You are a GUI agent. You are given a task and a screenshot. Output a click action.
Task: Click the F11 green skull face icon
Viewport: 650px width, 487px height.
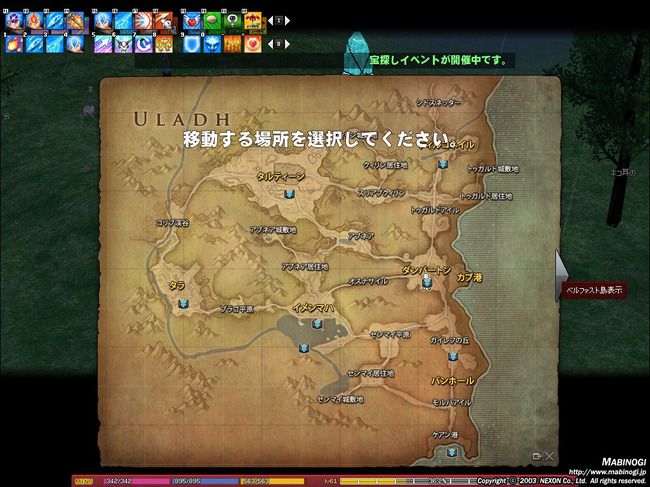tap(232, 21)
